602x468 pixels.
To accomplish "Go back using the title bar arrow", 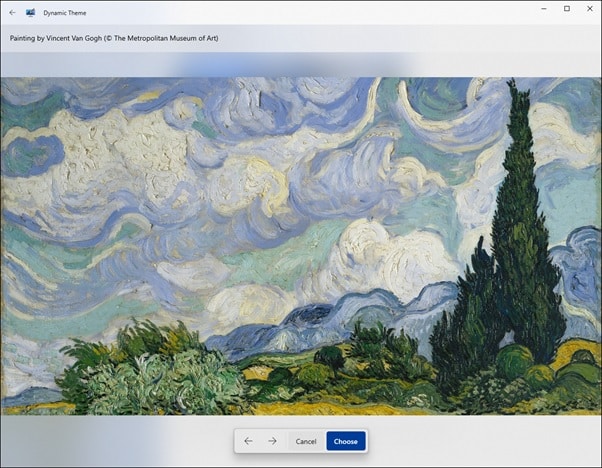I will [x=12, y=13].
